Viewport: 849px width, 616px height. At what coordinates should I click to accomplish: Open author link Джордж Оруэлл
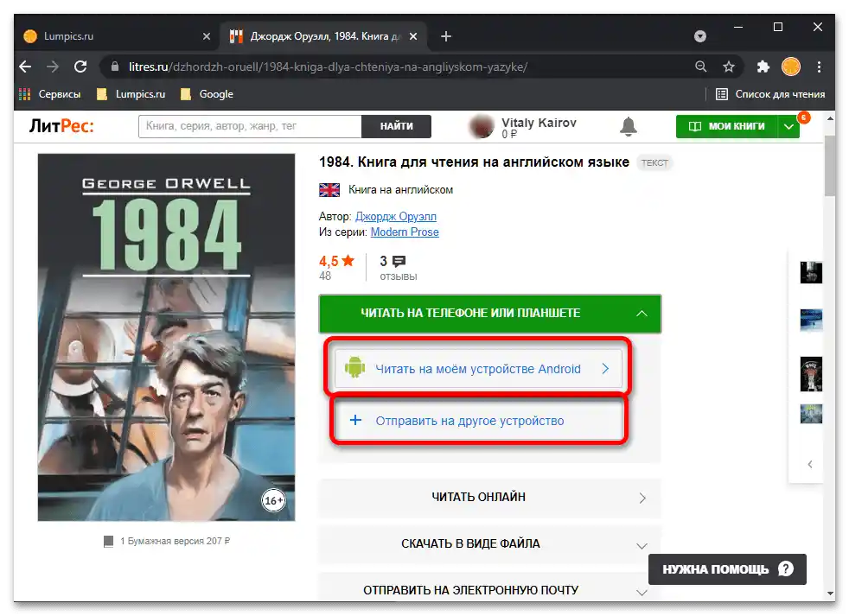(396, 217)
